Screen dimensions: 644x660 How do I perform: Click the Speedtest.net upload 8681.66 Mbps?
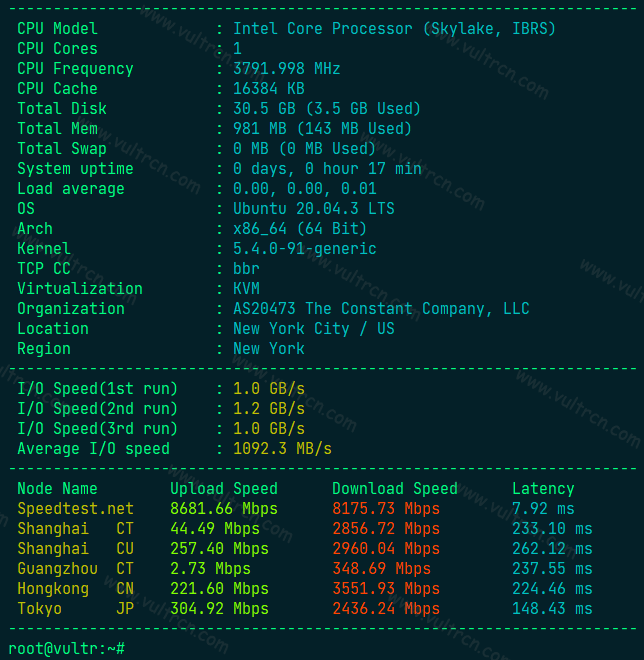224,508
